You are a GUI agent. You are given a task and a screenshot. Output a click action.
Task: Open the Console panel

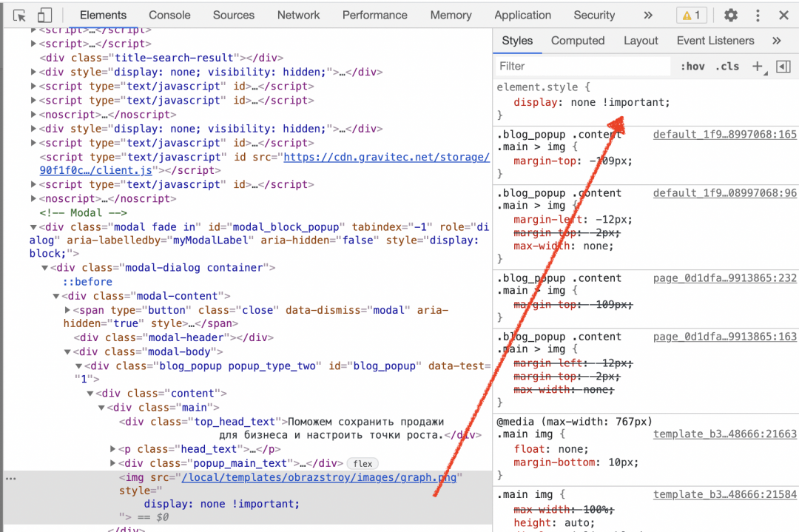pos(169,15)
